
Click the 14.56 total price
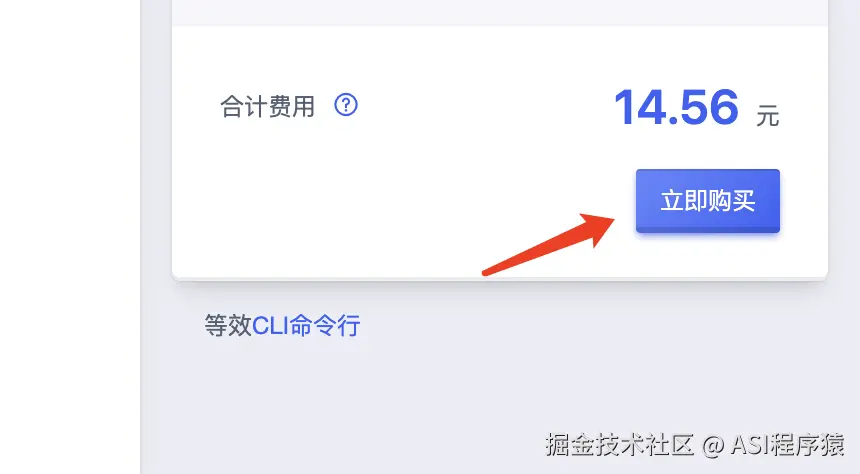tap(676, 107)
